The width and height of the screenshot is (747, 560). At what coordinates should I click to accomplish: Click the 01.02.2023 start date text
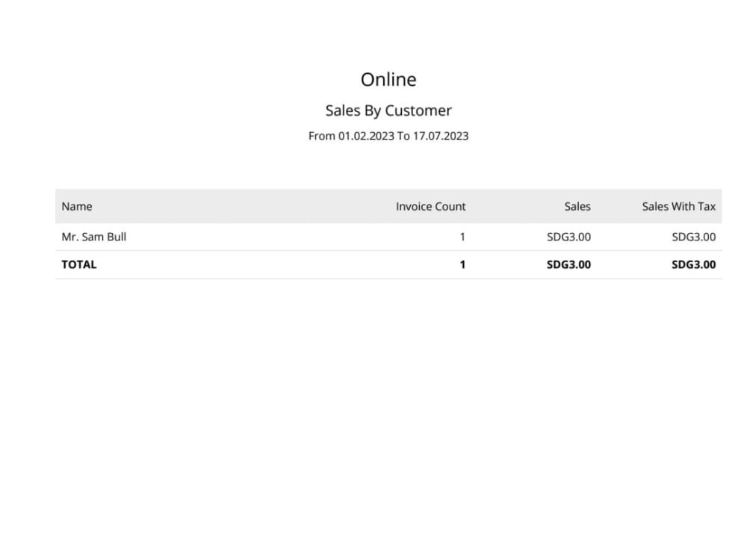click(366, 136)
